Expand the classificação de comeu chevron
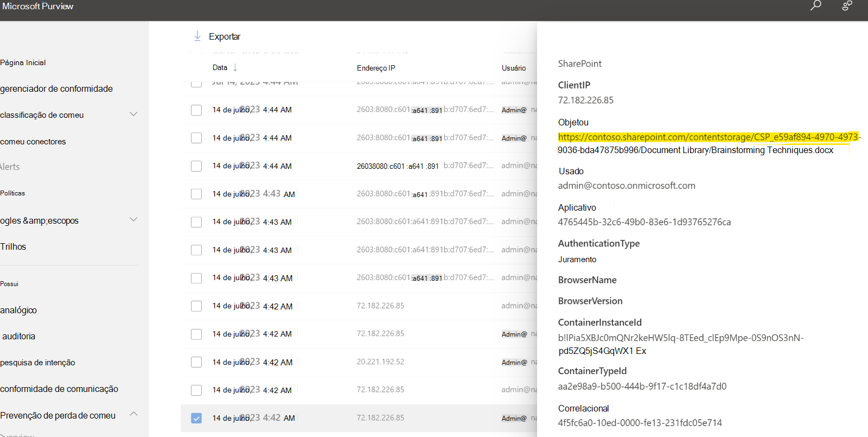This screenshot has width=868, height=437. click(133, 114)
